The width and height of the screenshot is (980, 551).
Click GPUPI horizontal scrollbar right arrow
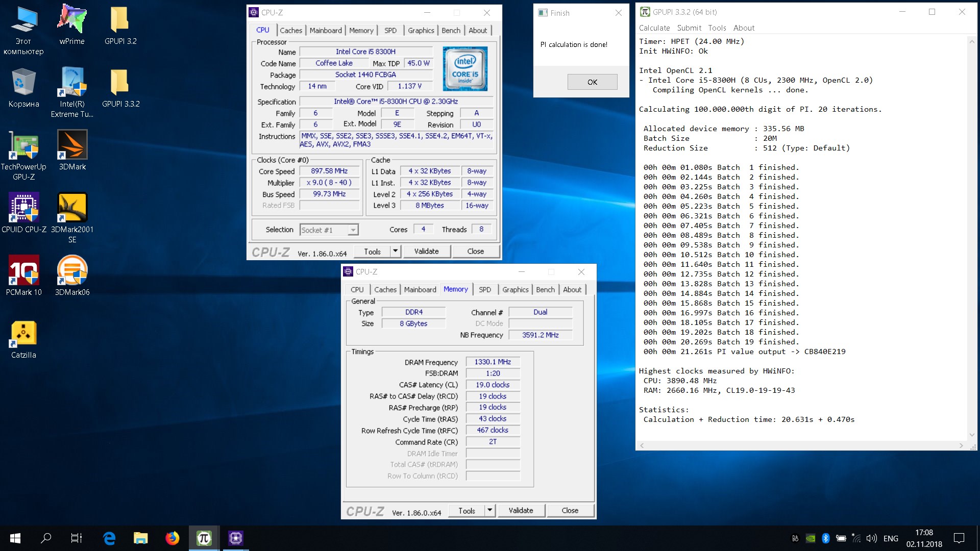point(961,446)
